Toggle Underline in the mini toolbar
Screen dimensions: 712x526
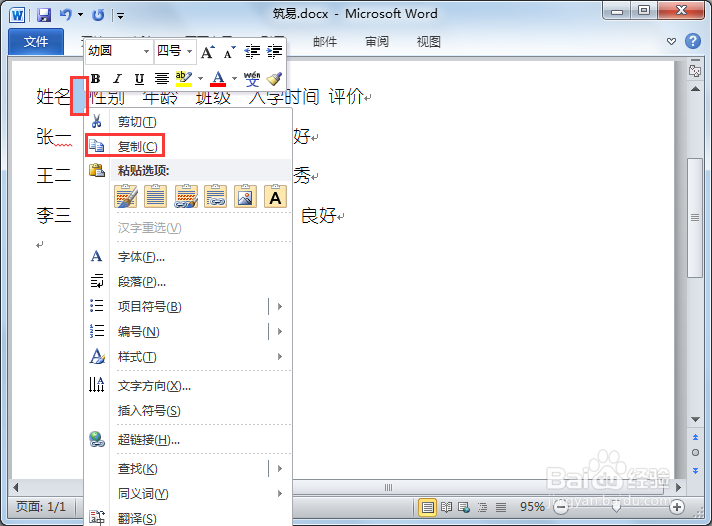(139, 79)
